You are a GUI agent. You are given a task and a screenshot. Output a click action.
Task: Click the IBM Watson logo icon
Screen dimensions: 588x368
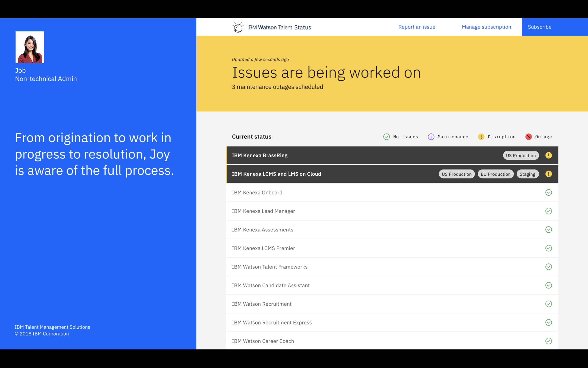point(238,27)
